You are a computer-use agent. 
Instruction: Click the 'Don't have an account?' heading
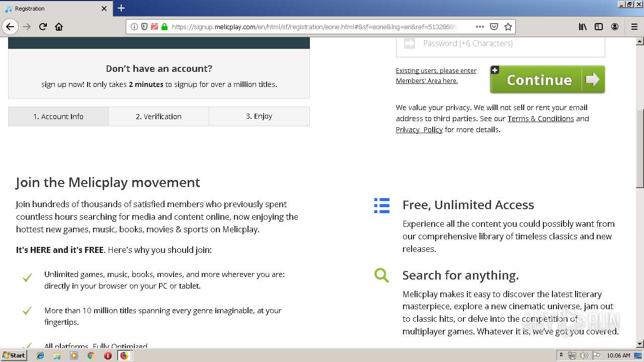(159, 68)
